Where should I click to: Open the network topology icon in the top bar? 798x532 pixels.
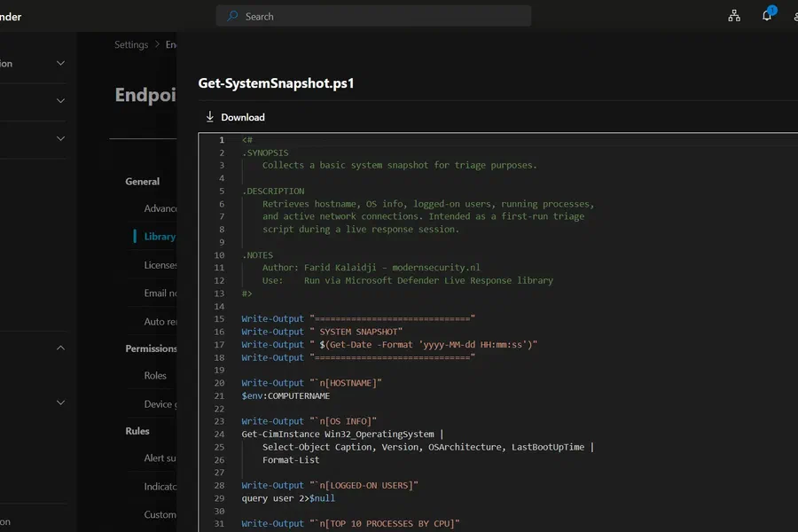(734, 16)
